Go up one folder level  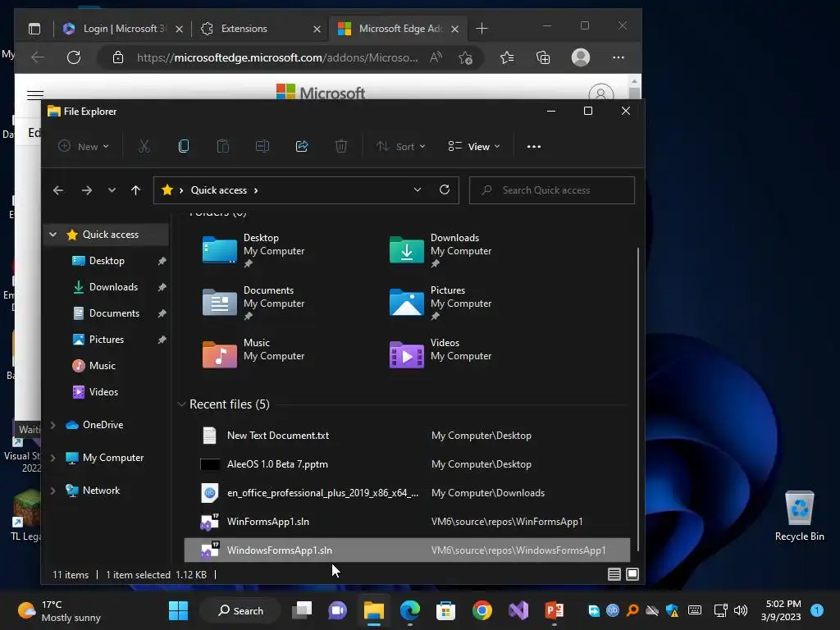point(135,190)
